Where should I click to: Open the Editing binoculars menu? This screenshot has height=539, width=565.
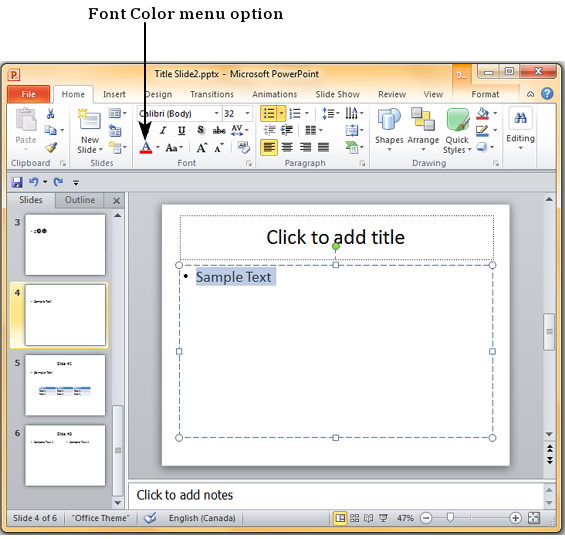[x=520, y=129]
